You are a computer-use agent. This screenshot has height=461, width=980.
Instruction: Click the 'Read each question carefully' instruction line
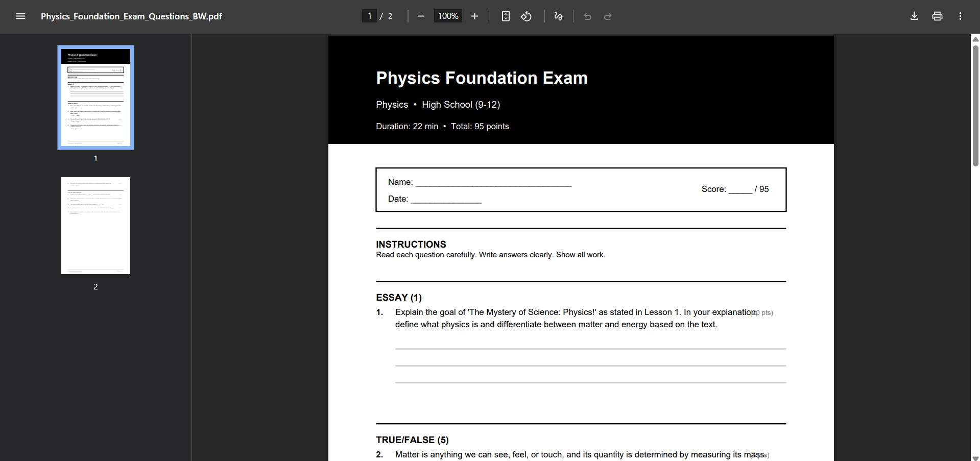[x=490, y=255]
